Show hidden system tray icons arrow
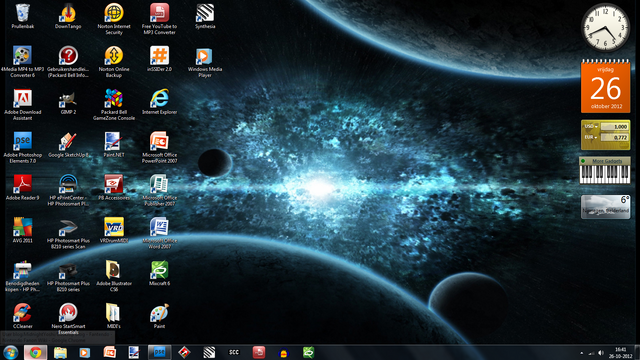Viewport: 640px width, 360px height. [582, 353]
